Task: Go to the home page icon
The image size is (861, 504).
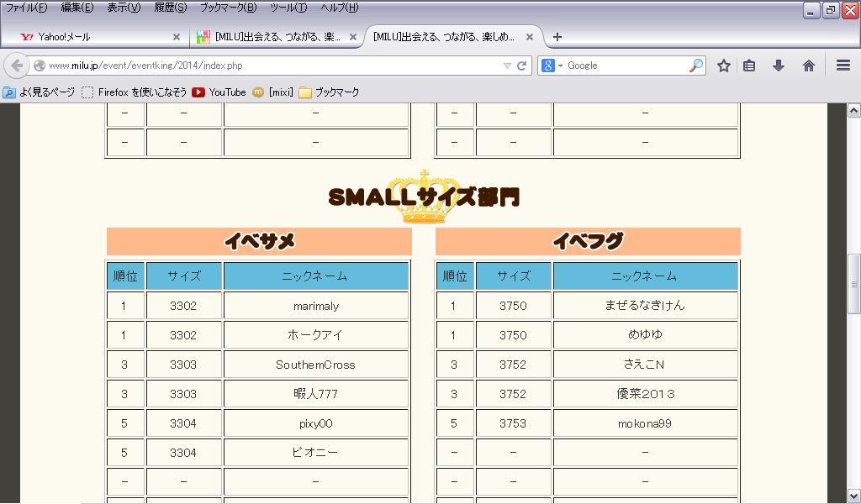Action: click(808, 66)
